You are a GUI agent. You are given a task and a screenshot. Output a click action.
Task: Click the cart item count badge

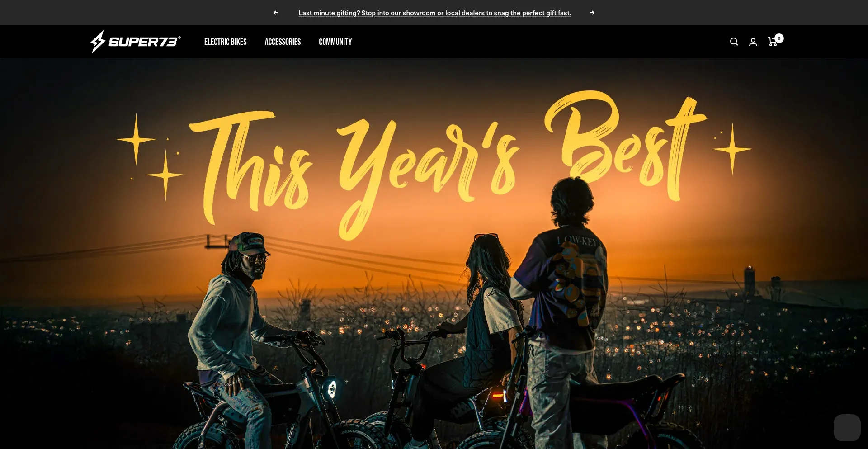(x=779, y=38)
